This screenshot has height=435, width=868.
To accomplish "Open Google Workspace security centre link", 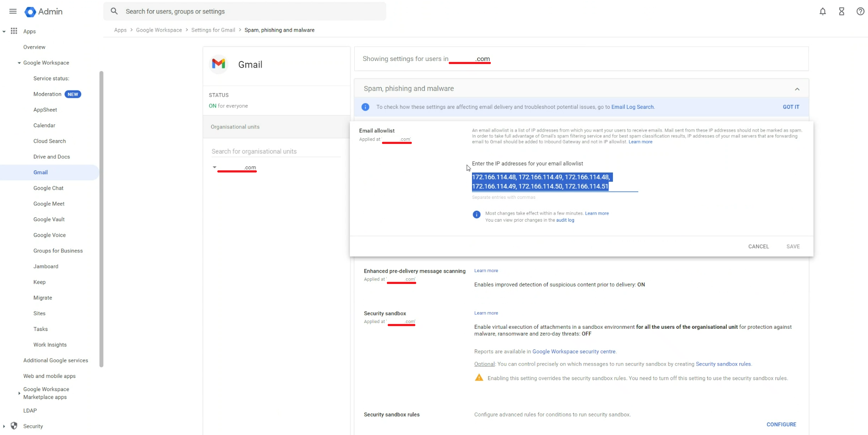I will 574,352.
